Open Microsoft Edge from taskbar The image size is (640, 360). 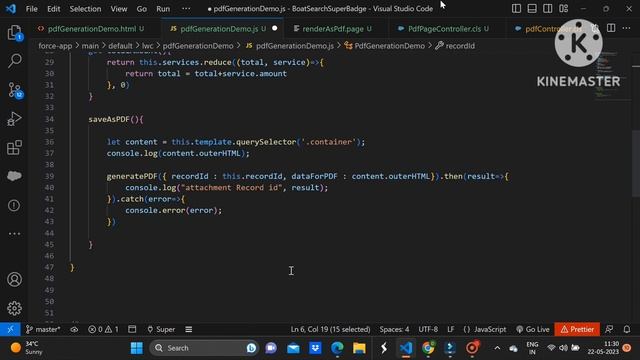click(x=337, y=348)
